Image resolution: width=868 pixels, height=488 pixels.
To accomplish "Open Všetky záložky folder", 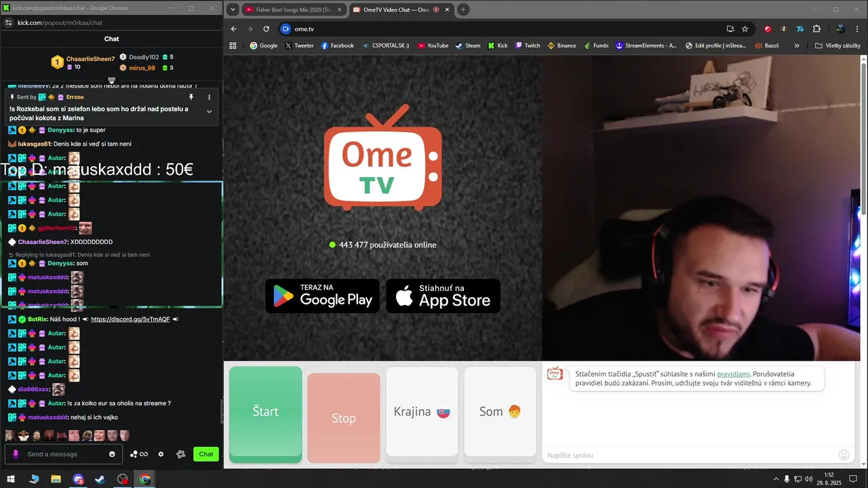I will 837,45.
